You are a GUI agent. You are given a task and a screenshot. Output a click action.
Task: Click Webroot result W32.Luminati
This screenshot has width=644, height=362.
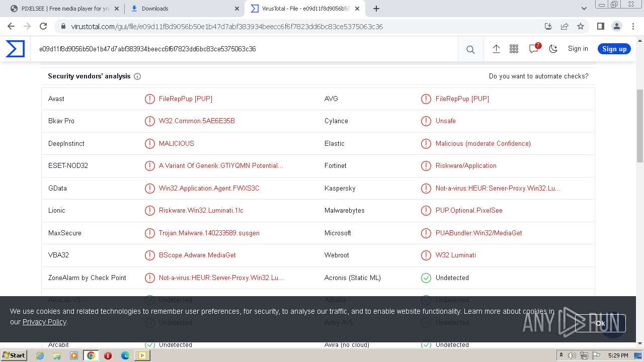456,255
